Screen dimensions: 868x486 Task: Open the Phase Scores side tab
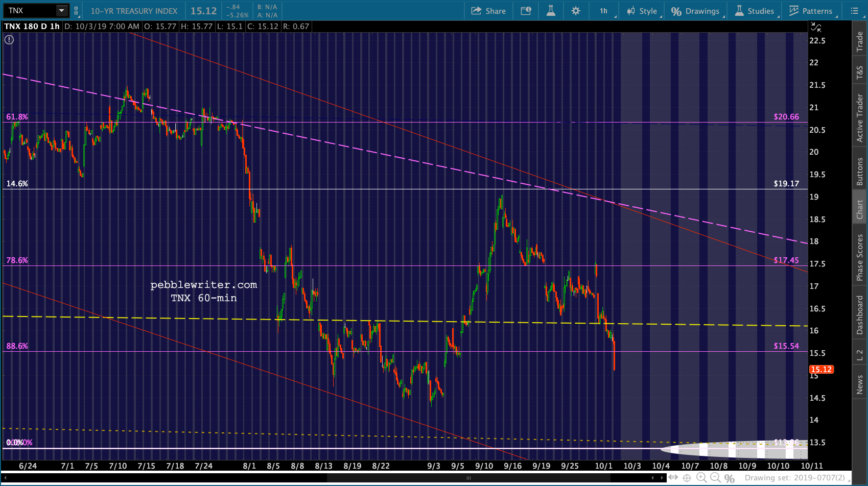(860, 258)
